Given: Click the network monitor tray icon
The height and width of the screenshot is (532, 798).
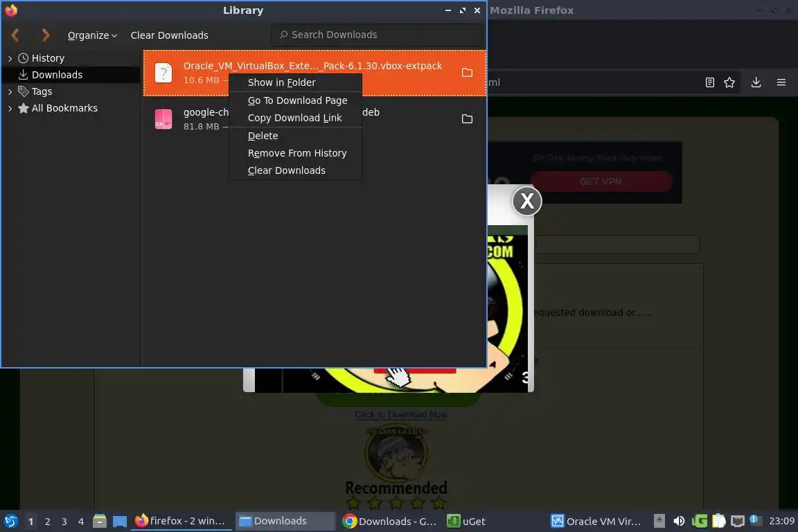Looking at the screenshot, I should pyautogui.click(x=738, y=521).
